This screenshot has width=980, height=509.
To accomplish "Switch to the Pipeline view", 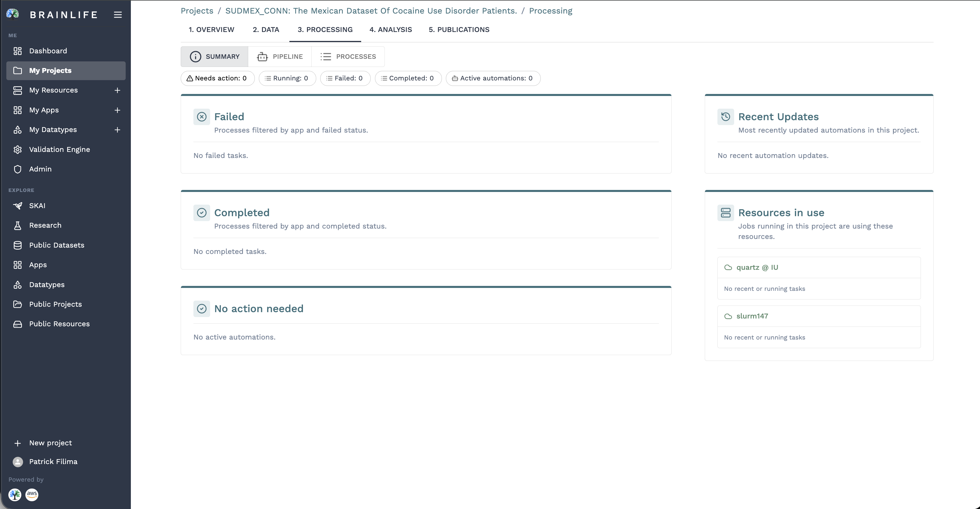I will pyautogui.click(x=280, y=57).
